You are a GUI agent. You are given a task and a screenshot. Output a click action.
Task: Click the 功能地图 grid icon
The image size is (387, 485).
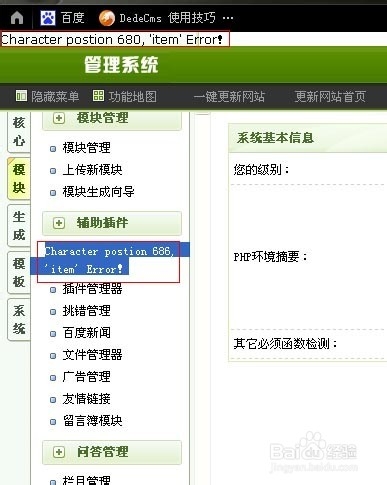(98, 96)
